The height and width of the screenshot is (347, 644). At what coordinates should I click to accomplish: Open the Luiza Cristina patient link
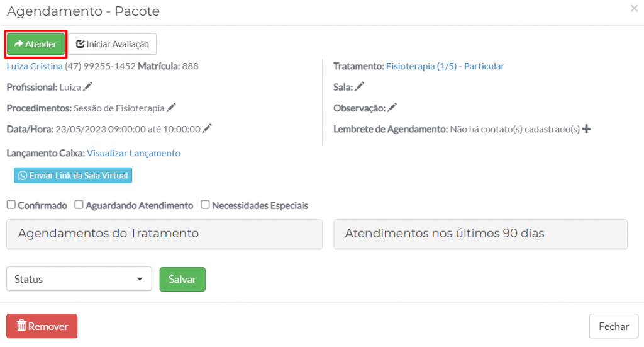pos(35,66)
